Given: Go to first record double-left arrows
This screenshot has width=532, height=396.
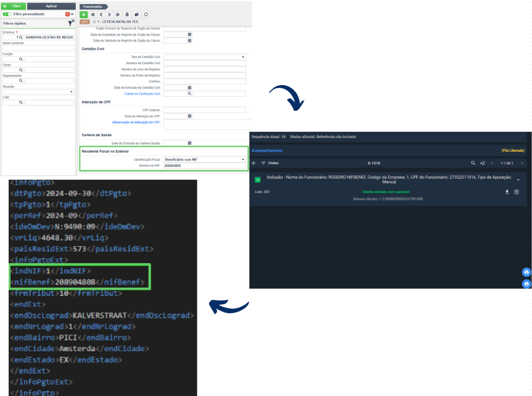Looking at the screenshot, I should click(x=93, y=14).
